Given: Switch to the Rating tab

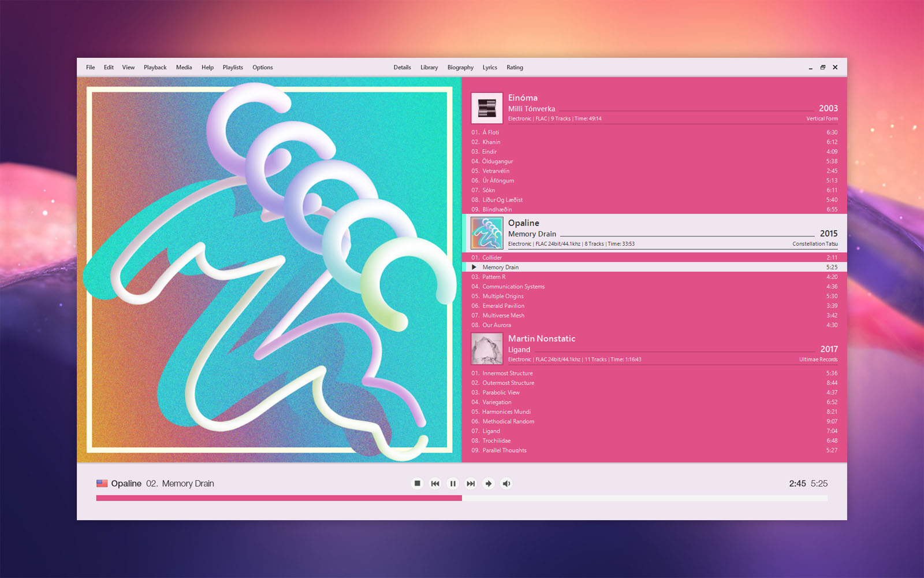Looking at the screenshot, I should click(515, 67).
